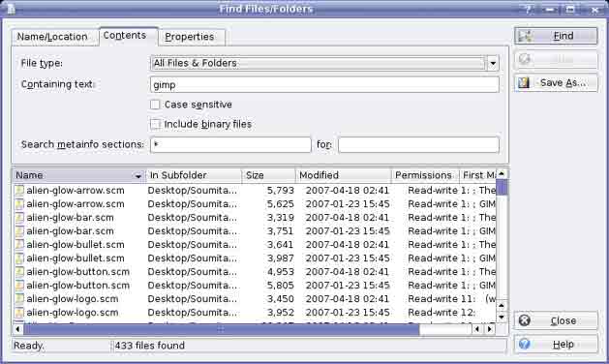
Task: Click the Containing text field with gimp
Action: 324,84
